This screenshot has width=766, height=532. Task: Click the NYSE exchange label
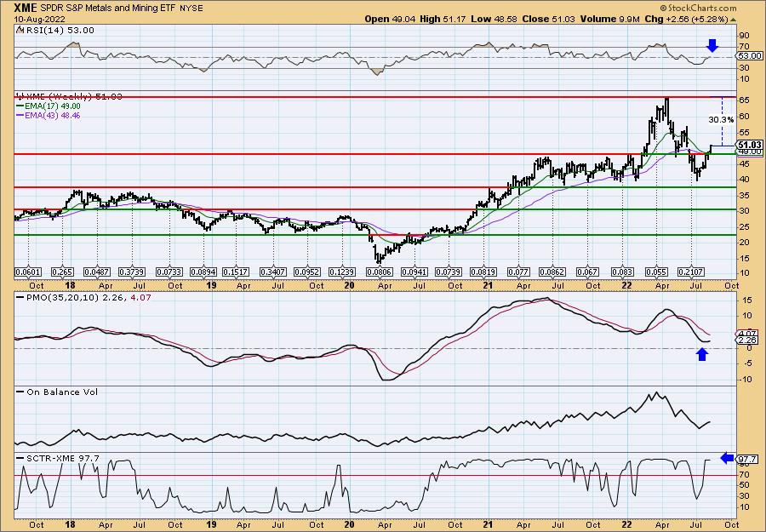tap(192, 9)
